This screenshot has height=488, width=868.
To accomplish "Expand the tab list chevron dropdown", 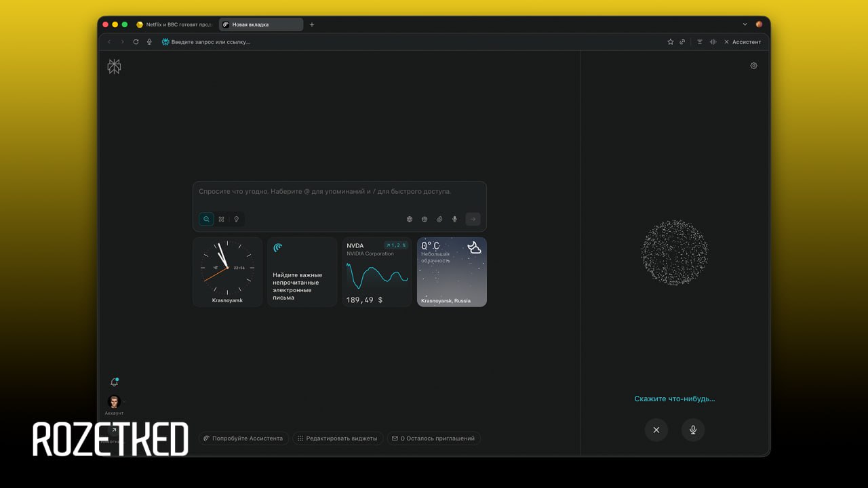I will point(745,24).
